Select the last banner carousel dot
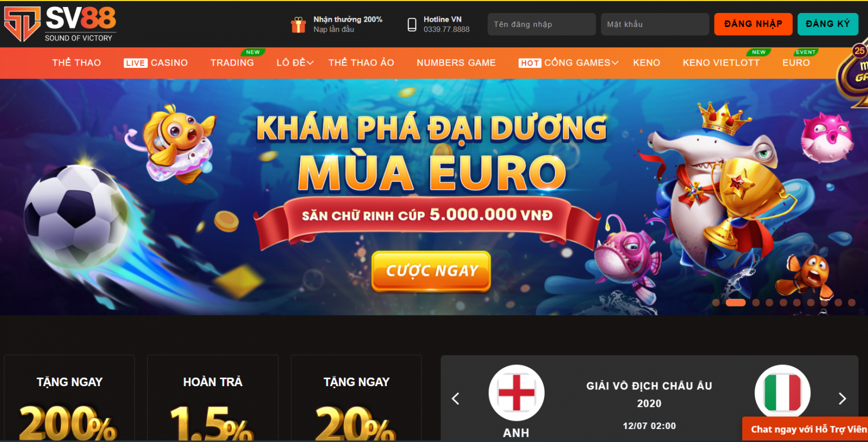Viewport: 868px width, 442px height. [x=852, y=303]
